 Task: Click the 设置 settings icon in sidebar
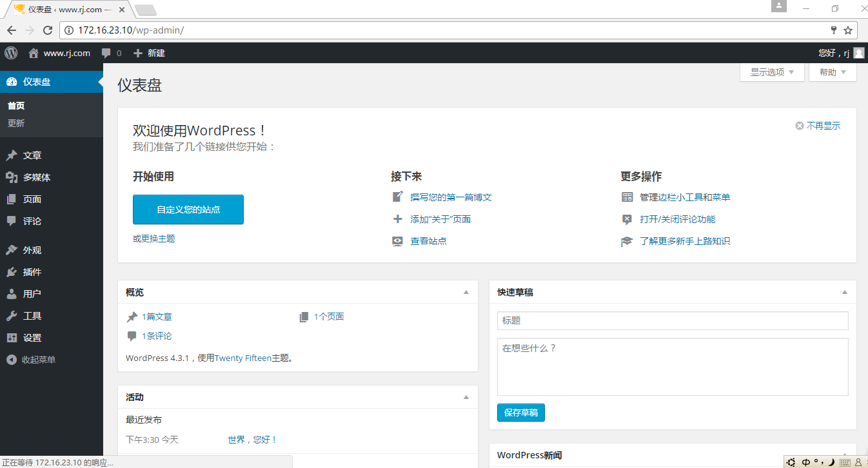tap(12, 338)
